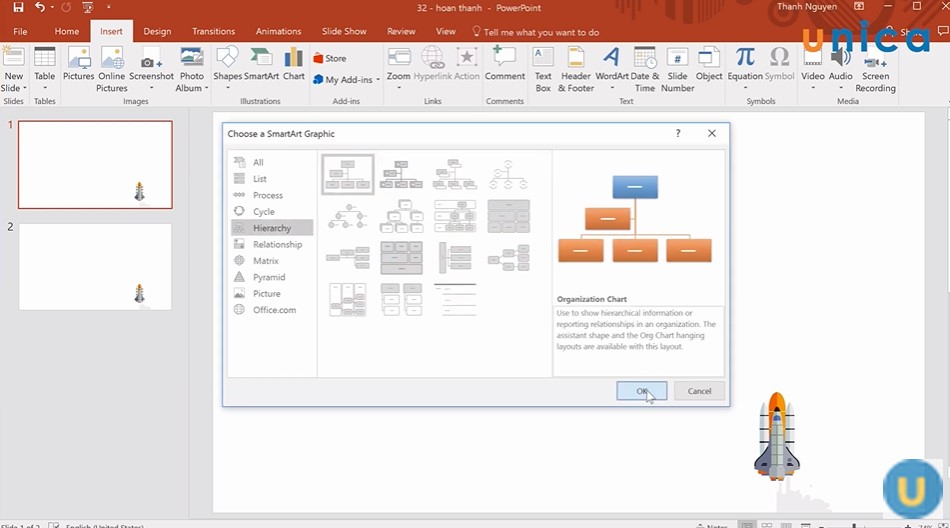This screenshot has width=950, height=528.
Task: Click the Tell me what you want field
Action: point(540,32)
